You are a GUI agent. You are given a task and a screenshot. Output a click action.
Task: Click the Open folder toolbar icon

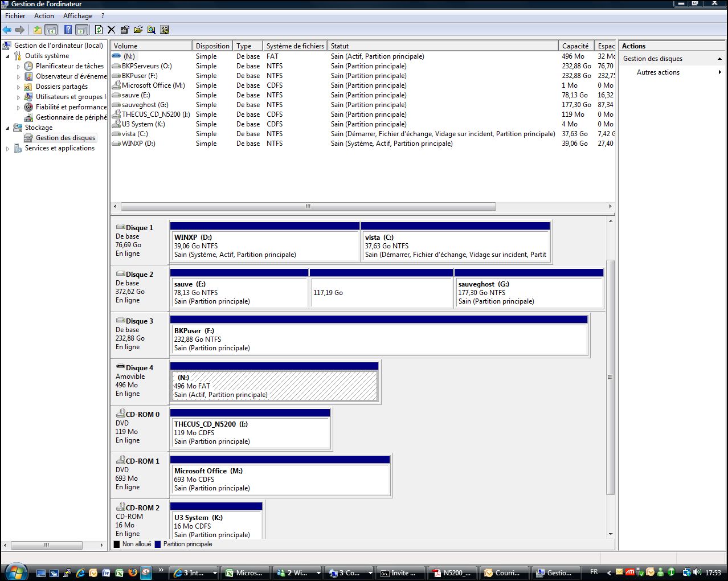(138, 30)
